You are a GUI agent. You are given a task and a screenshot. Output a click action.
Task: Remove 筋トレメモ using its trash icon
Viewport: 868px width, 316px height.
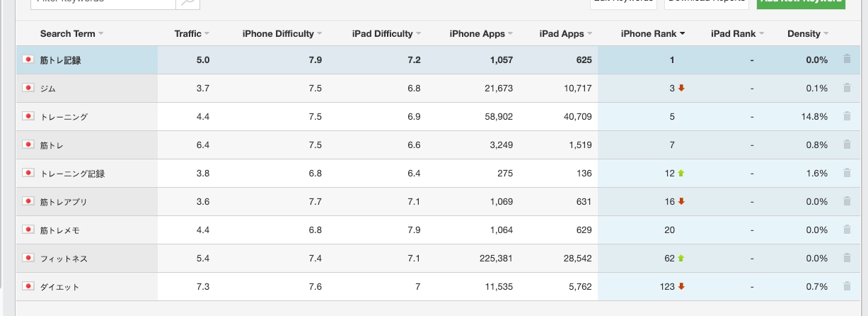tap(847, 230)
